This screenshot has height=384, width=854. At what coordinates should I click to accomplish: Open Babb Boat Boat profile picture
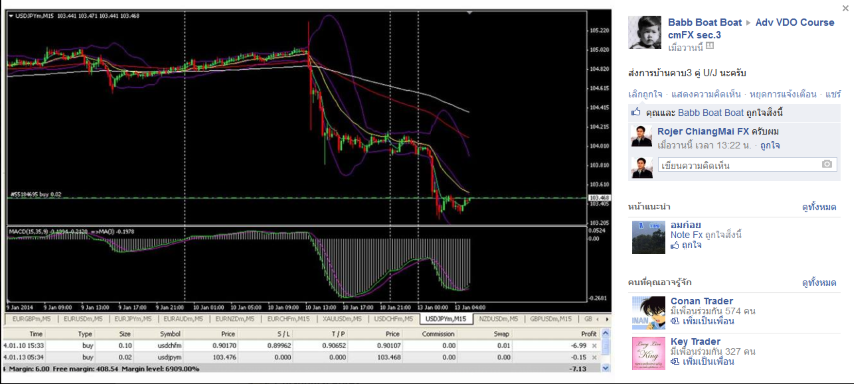[x=645, y=33]
